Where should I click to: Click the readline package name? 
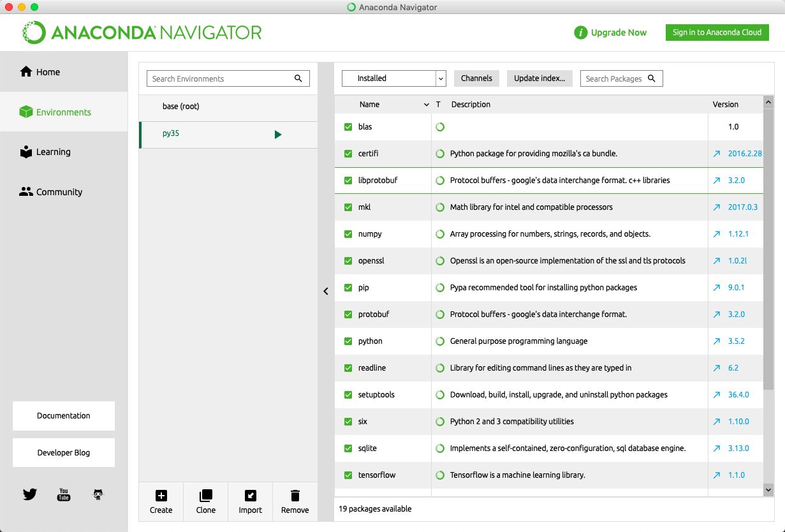click(x=372, y=368)
